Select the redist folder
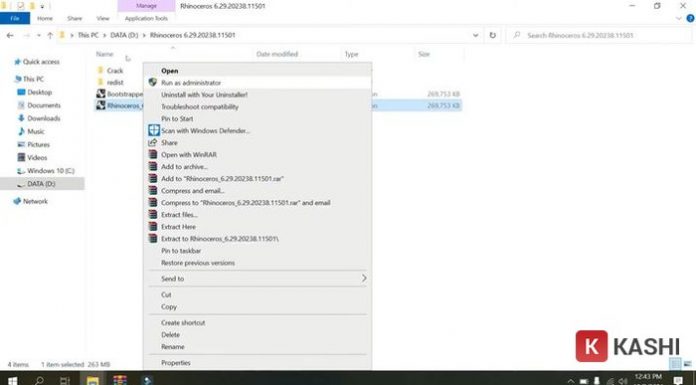 (x=115, y=82)
